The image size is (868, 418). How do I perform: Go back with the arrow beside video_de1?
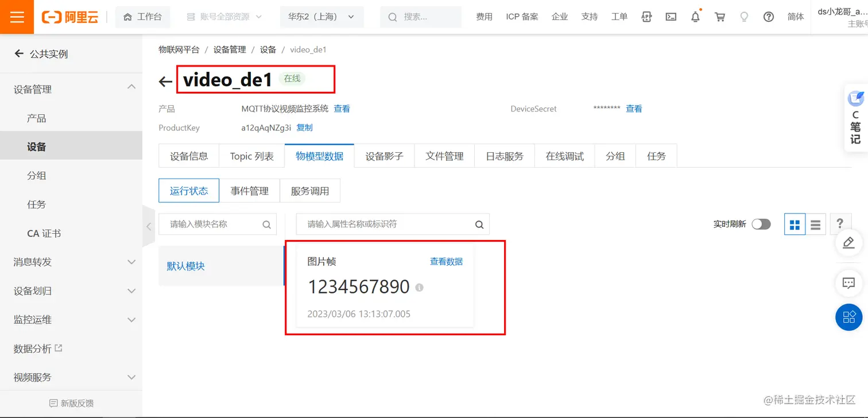tap(165, 82)
